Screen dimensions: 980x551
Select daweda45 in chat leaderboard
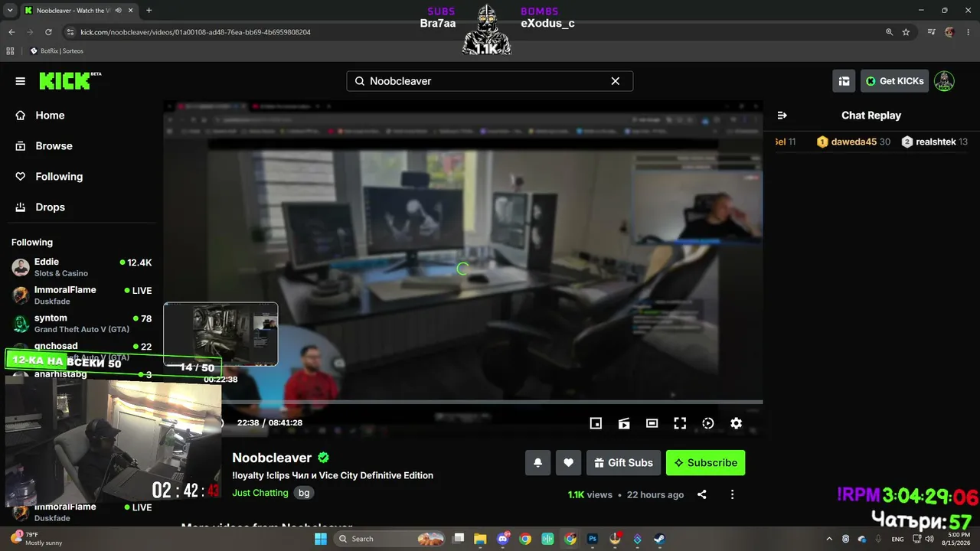point(853,142)
